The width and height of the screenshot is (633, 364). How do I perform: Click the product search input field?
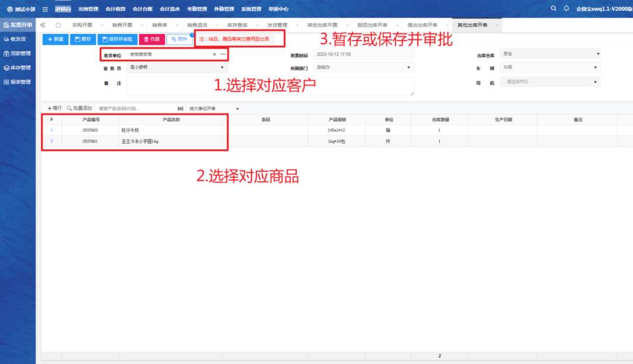tap(135, 108)
